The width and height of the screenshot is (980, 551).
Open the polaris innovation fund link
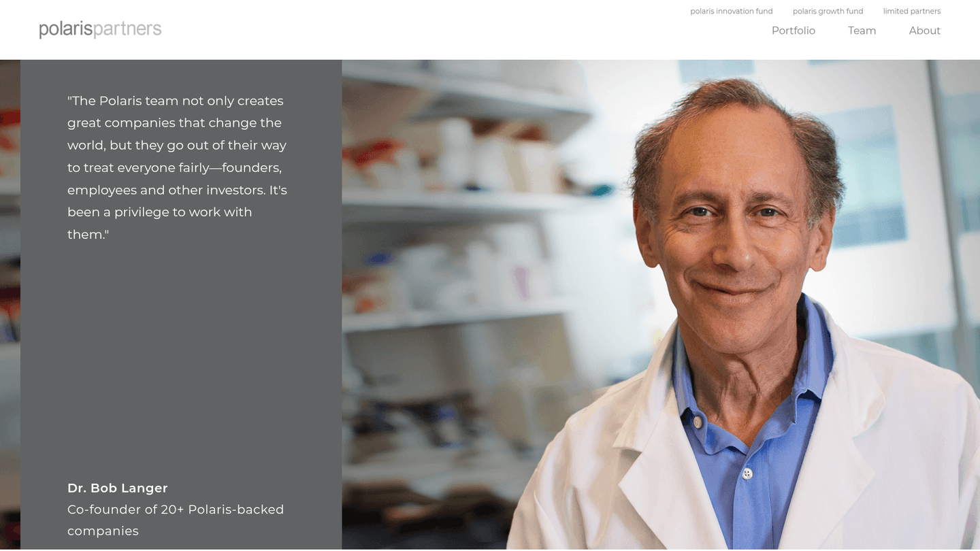click(731, 11)
